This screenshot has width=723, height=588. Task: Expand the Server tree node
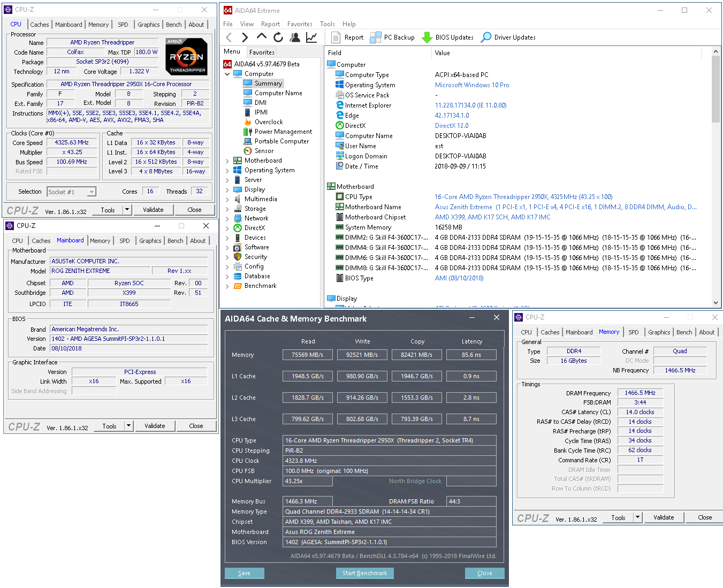click(x=227, y=180)
